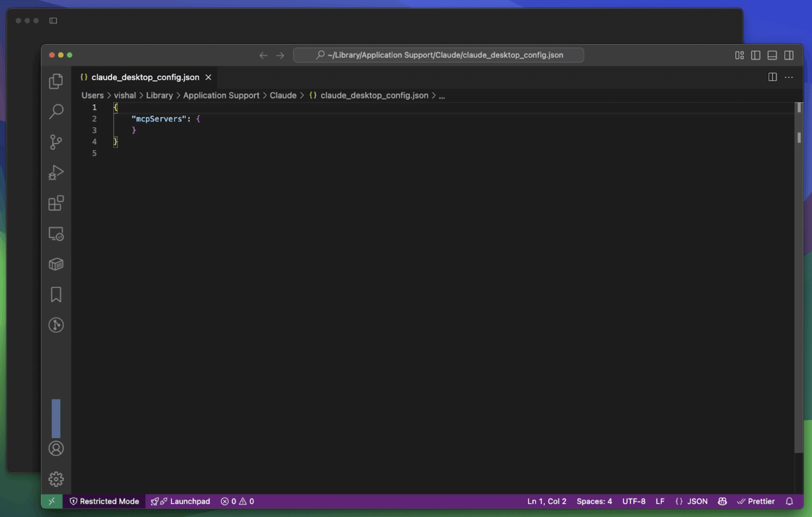The width and height of the screenshot is (812, 517).
Task: Click the Application Support breadcrumb
Action: click(221, 96)
